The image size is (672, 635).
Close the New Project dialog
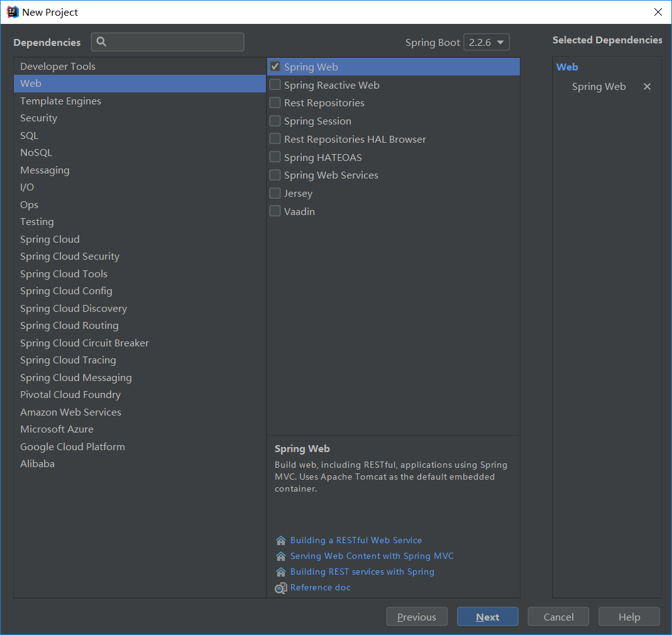point(658,12)
